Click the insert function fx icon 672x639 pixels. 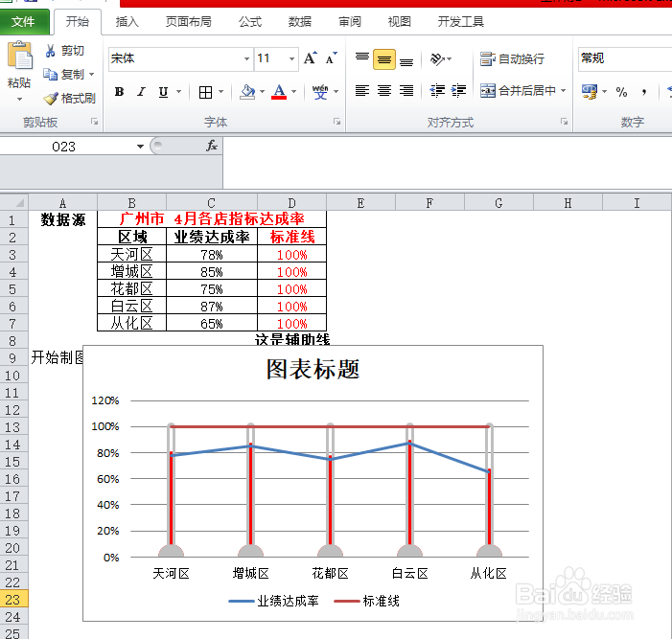212,146
